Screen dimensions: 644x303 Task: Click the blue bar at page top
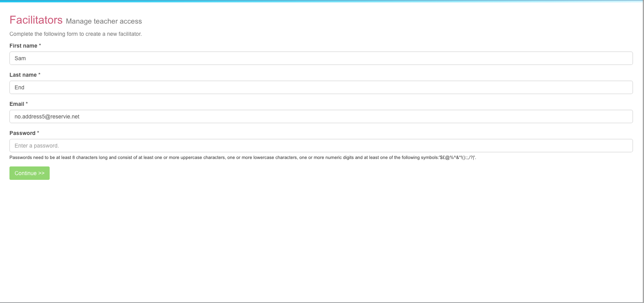(x=322, y=1)
